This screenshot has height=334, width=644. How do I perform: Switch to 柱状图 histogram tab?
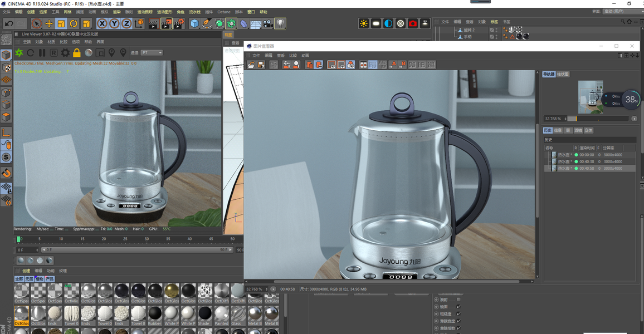(563, 74)
